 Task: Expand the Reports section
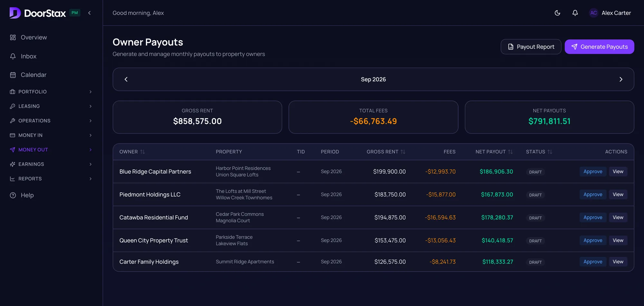tap(51, 179)
